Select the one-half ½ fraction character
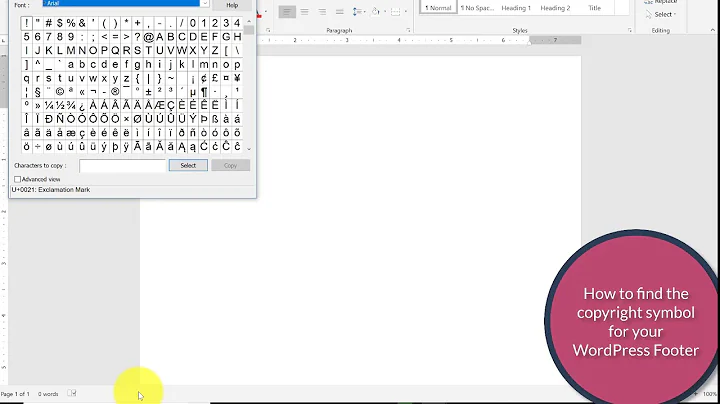 click(60, 105)
